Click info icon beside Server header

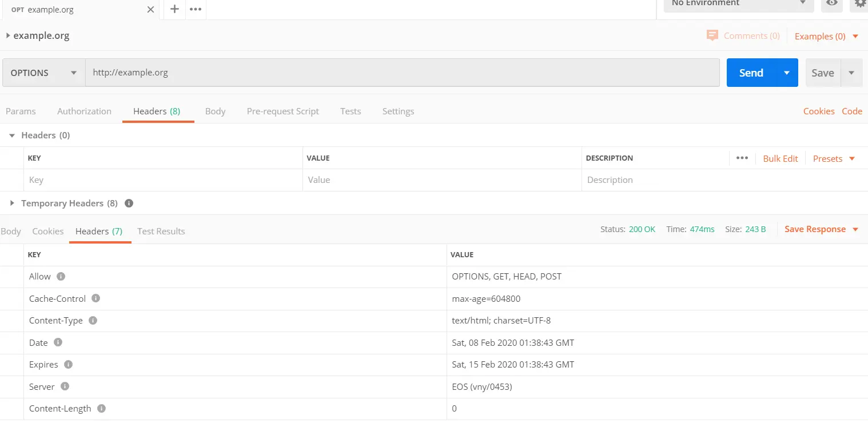tap(65, 386)
